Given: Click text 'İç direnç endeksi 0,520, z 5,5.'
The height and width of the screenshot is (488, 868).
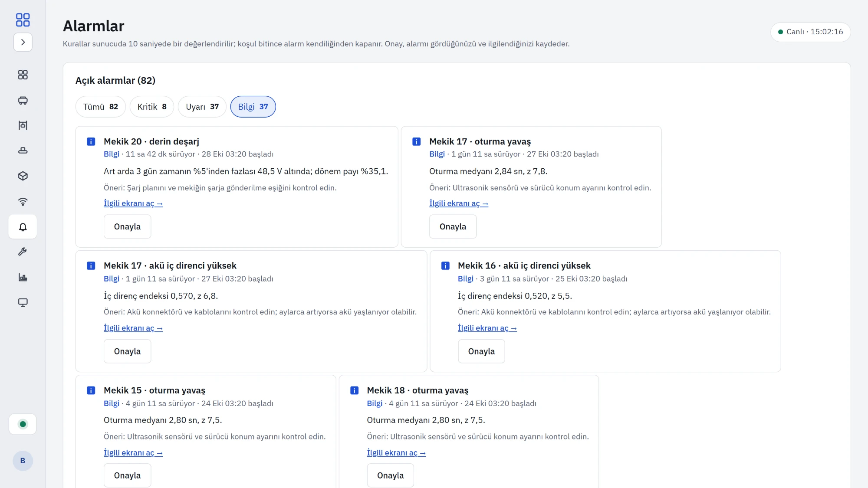Looking at the screenshot, I should [515, 296].
